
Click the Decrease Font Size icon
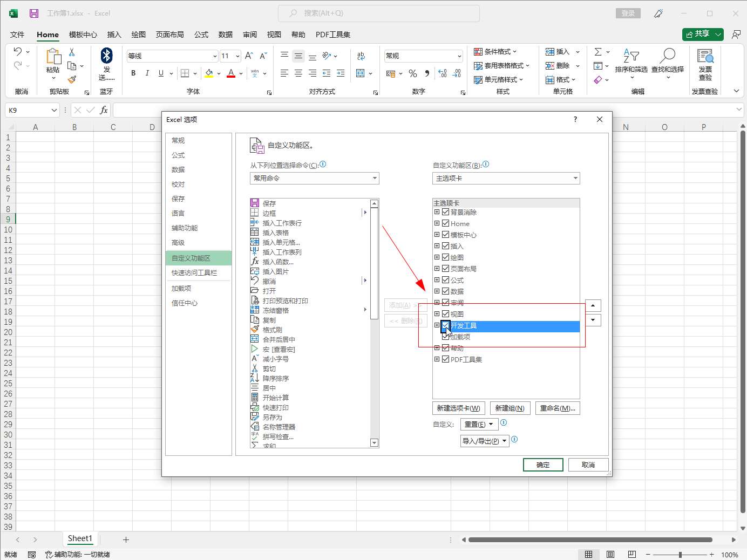pyautogui.click(x=263, y=56)
